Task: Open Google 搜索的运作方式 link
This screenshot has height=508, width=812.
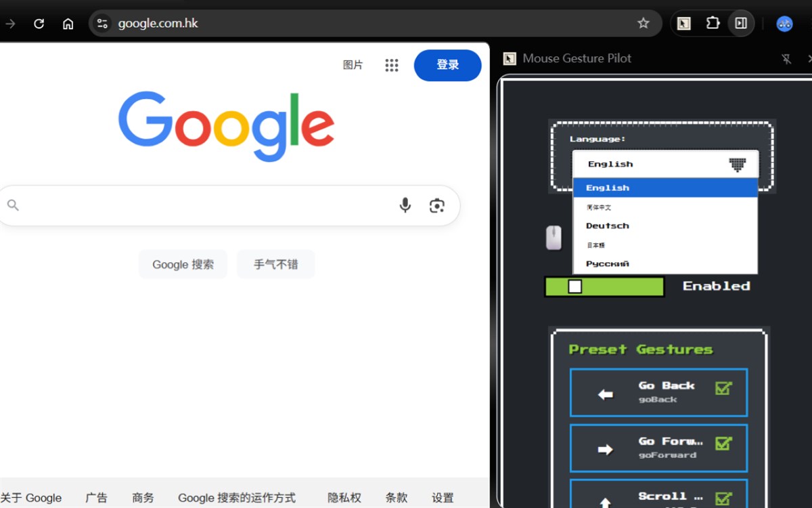Action: [x=237, y=498]
